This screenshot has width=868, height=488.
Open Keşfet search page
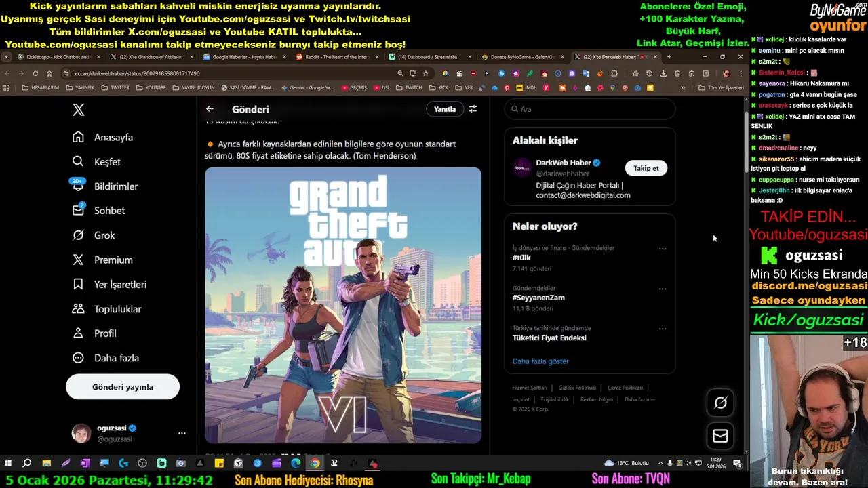(96, 161)
